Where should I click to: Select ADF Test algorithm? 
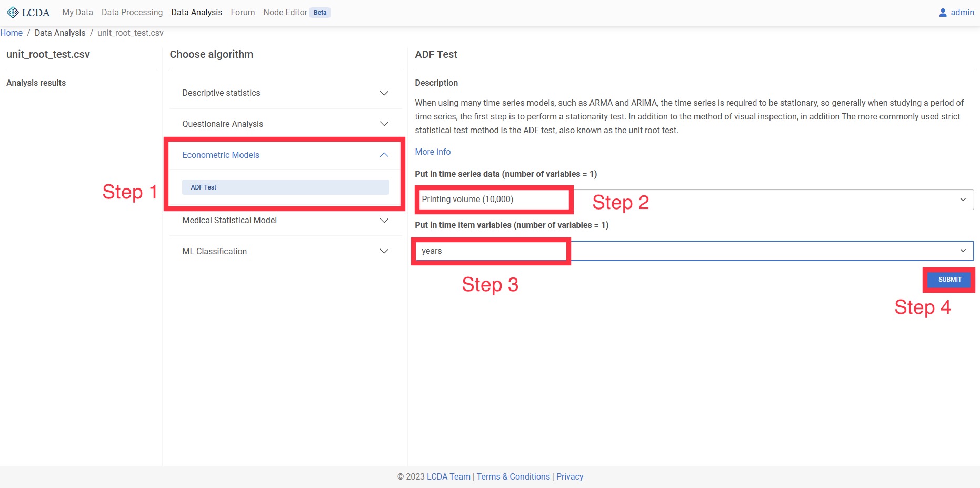(285, 187)
